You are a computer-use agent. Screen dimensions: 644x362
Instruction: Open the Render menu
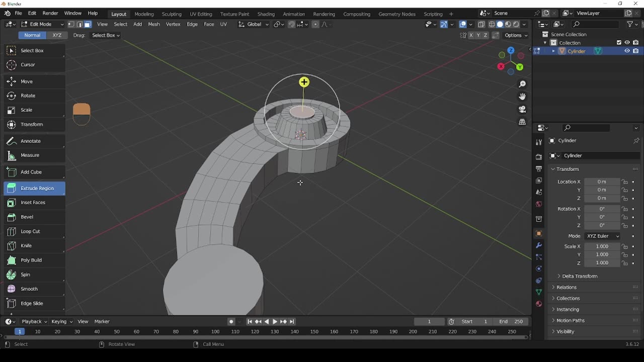click(50, 13)
